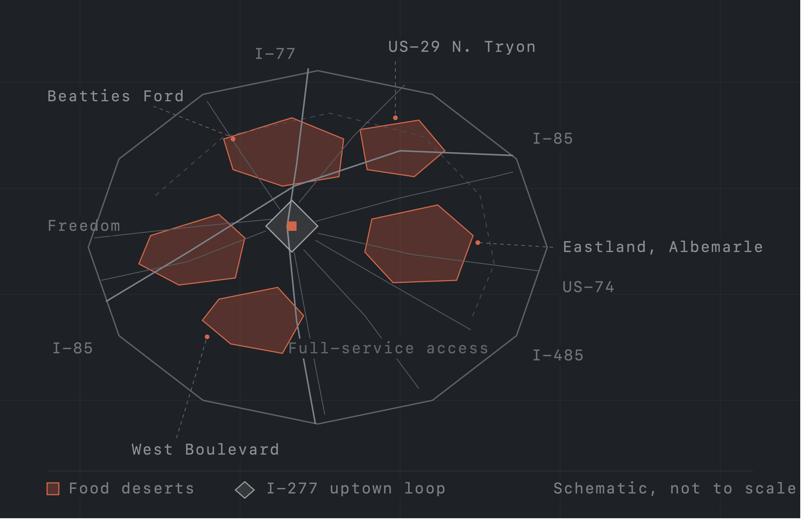Image resolution: width=812 pixels, height=530 pixels.
Task: Click the Beatties Ford marker dot
Action: coord(233,139)
